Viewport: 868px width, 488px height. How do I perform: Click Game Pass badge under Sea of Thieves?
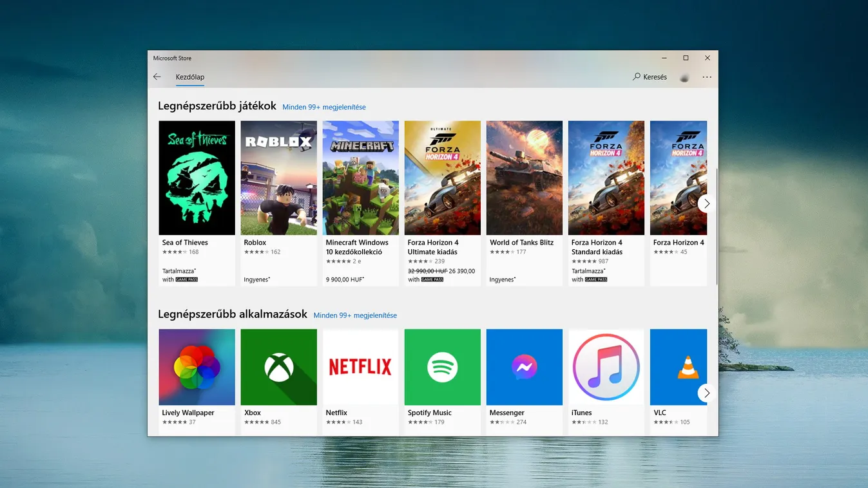186,279
